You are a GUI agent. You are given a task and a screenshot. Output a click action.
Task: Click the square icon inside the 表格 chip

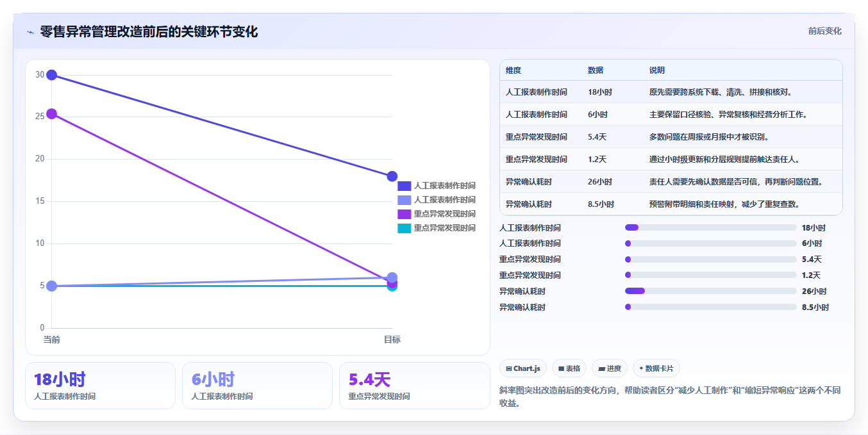pos(561,368)
